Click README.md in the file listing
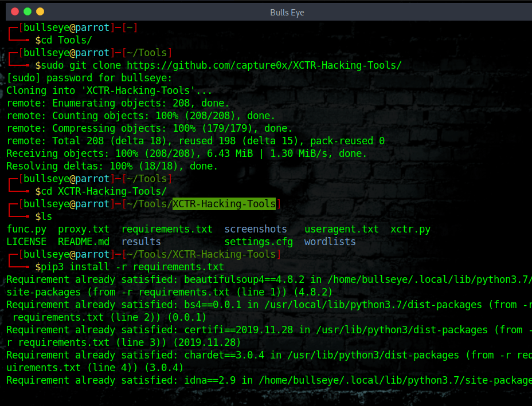This screenshot has height=406, width=532. 84,242
